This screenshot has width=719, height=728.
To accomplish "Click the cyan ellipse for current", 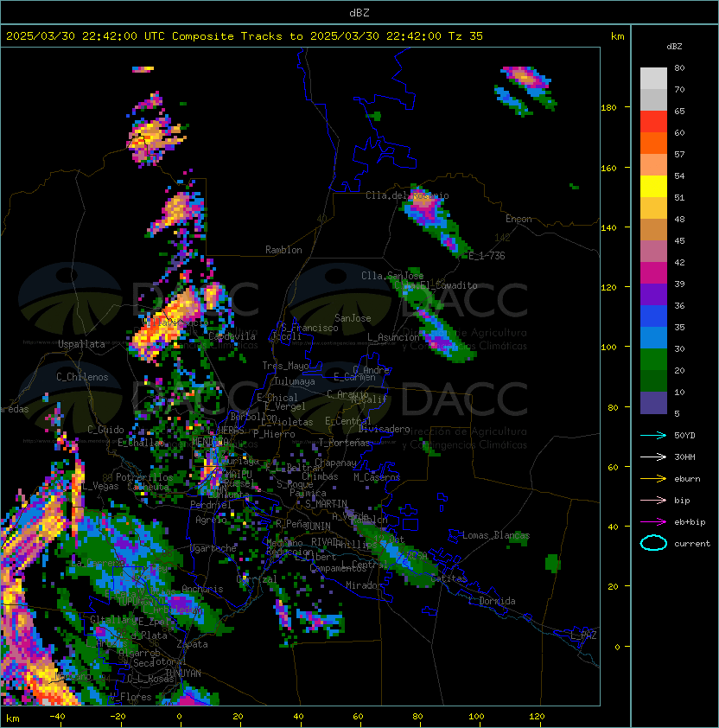I will (654, 543).
